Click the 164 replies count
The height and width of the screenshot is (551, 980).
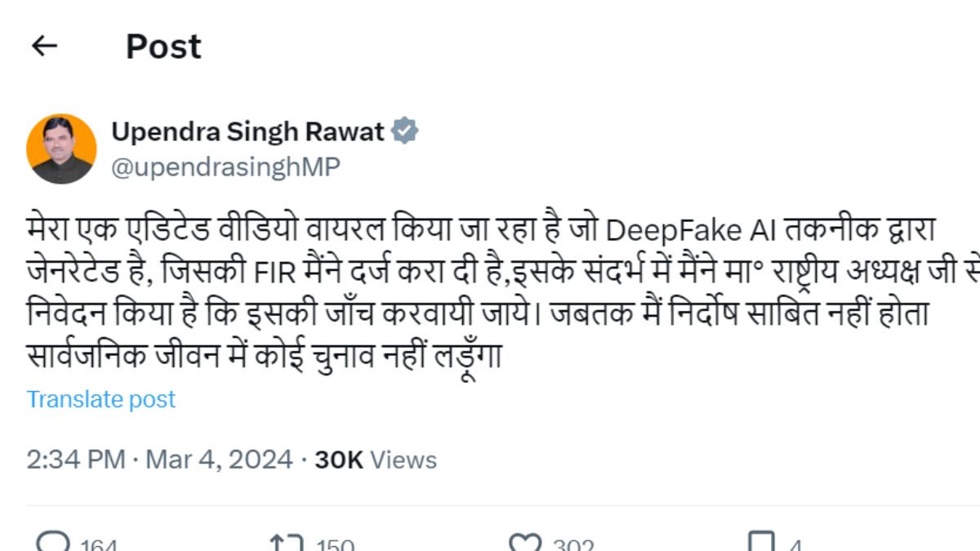pos(98,545)
